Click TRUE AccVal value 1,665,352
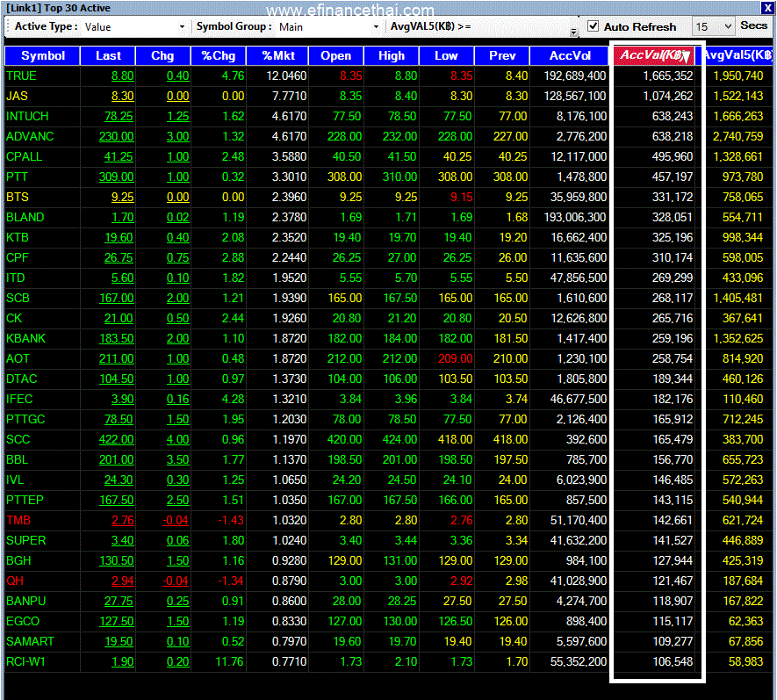The image size is (777, 700). coord(668,76)
